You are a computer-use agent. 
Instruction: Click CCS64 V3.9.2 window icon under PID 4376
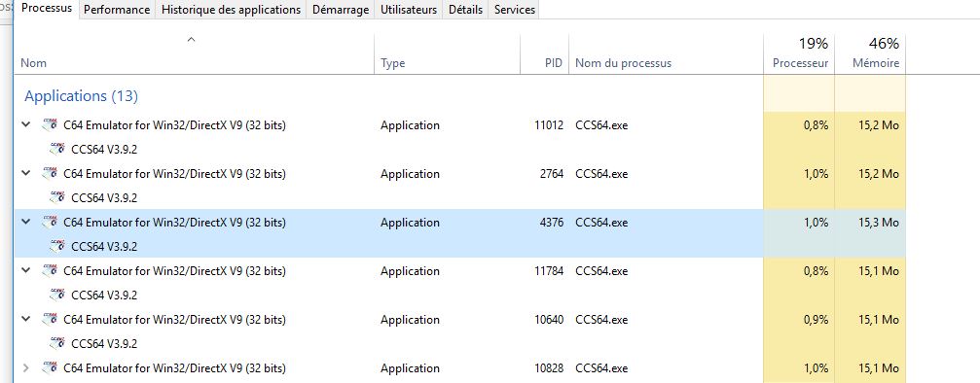[x=57, y=247]
